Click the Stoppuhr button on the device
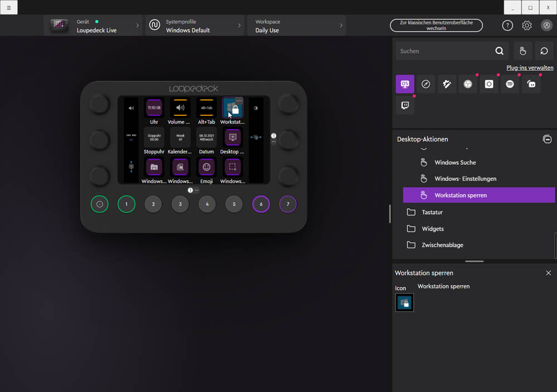557x392 pixels. [x=154, y=138]
